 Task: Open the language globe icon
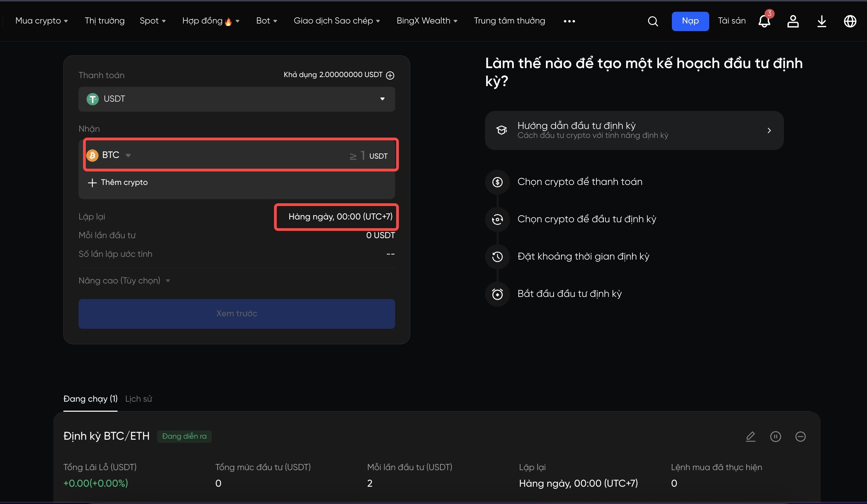pyautogui.click(x=850, y=21)
